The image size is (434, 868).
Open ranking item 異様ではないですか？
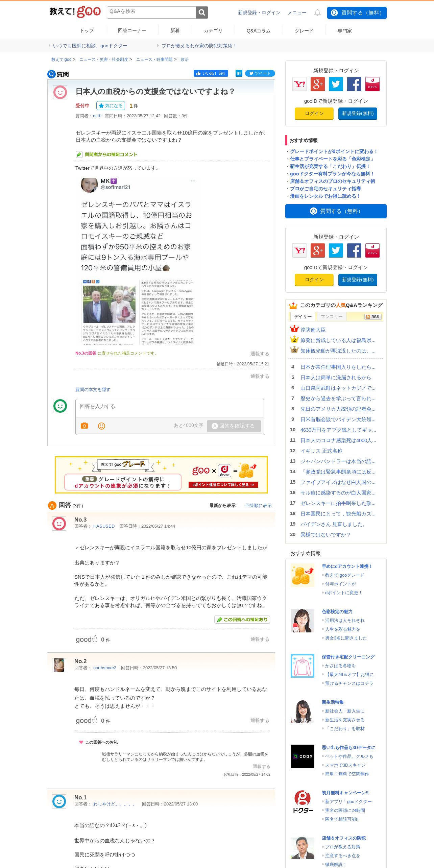[x=325, y=534]
